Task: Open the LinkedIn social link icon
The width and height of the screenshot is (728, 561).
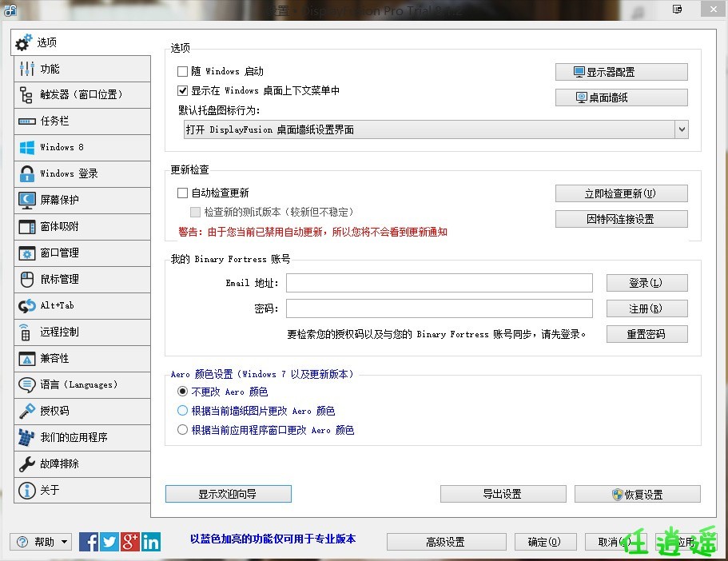Action: [x=151, y=542]
